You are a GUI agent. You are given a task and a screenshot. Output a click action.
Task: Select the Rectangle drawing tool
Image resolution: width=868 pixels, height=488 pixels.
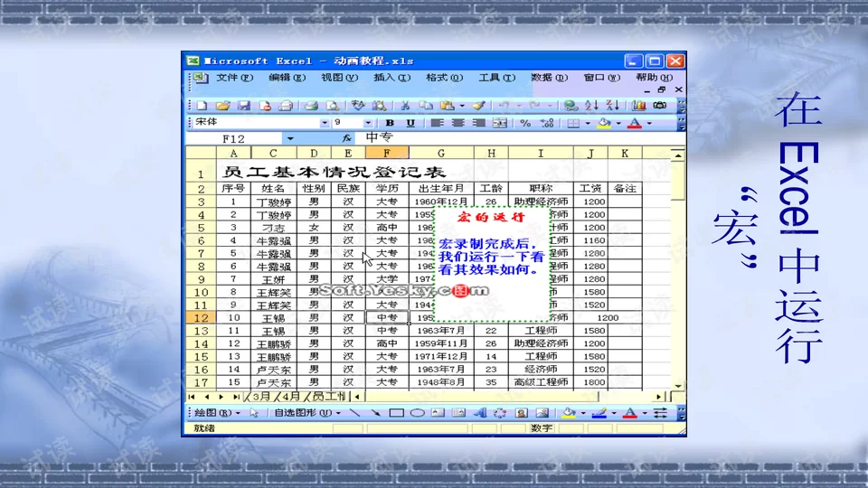coord(395,413)
